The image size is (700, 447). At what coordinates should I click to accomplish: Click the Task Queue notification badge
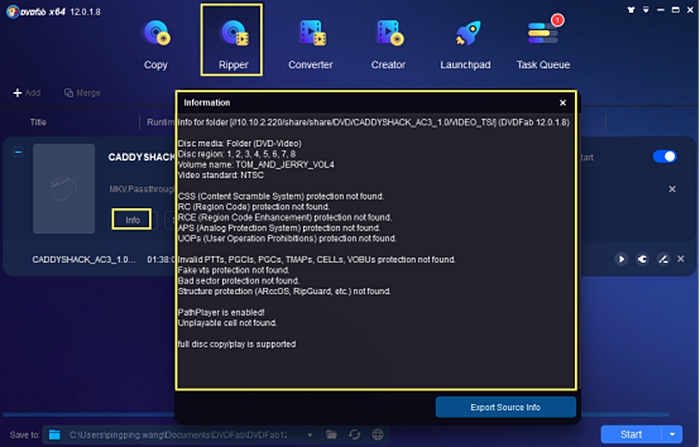point(557,20)
